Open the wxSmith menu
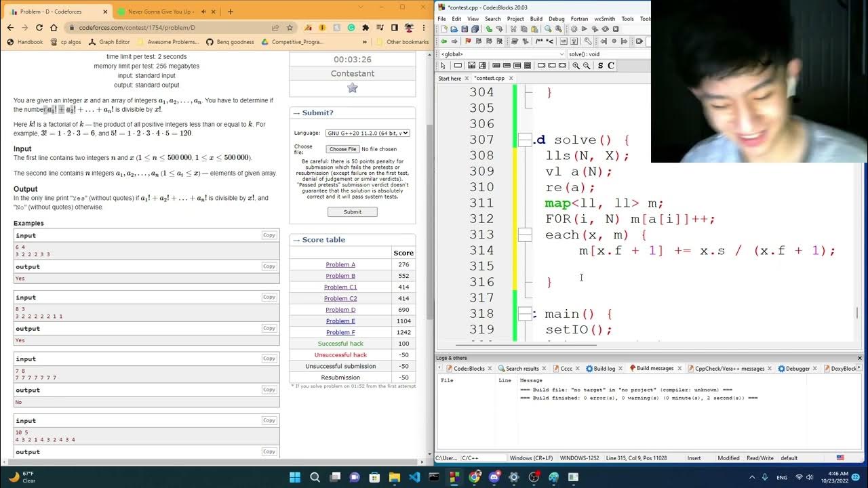 605,19
